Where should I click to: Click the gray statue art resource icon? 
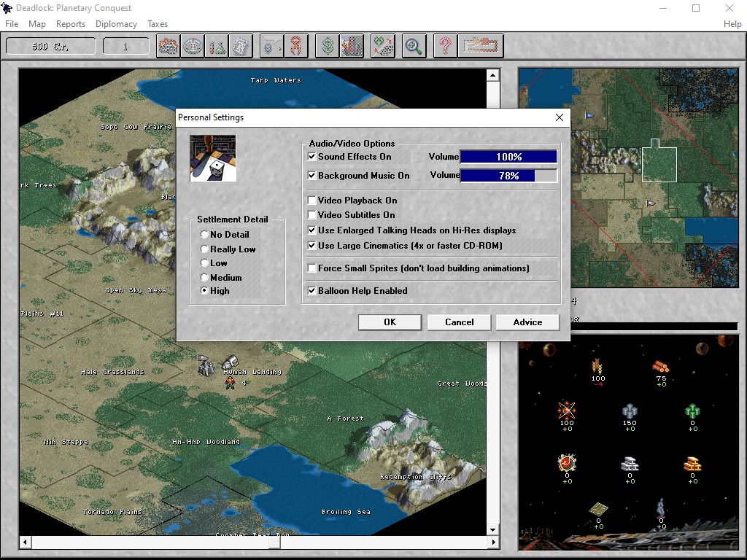(661, 508)
